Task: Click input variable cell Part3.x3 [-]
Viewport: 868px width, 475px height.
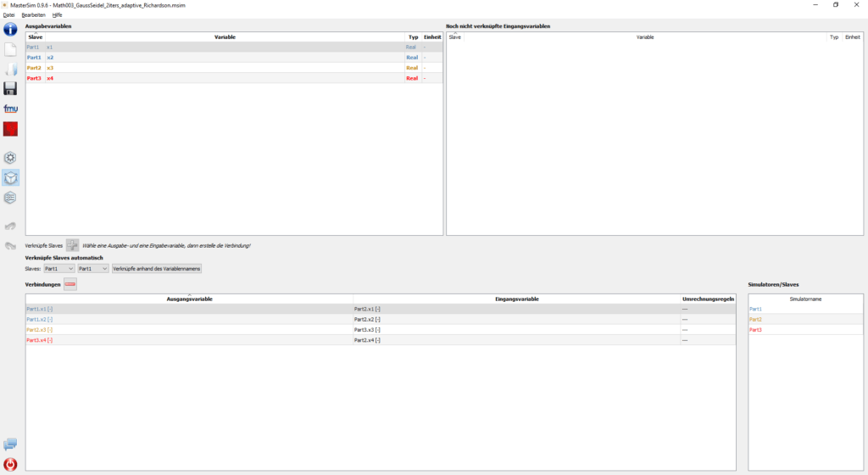Action: coord(516,330)
